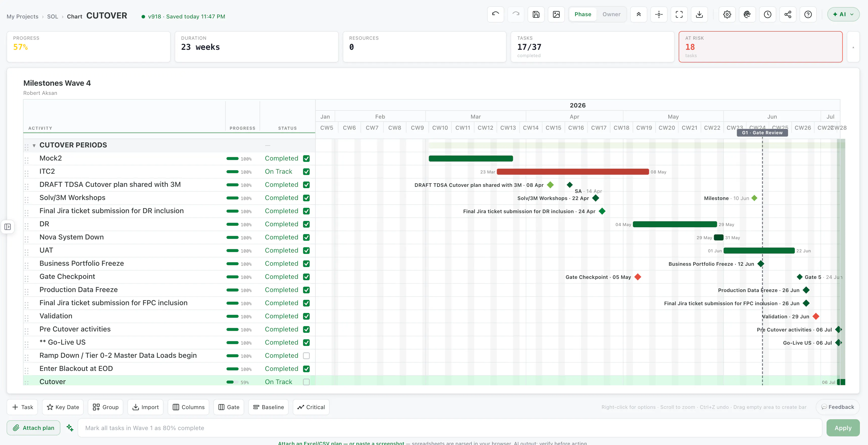
Task: Click the Import button
Action: tap(146, 407)
